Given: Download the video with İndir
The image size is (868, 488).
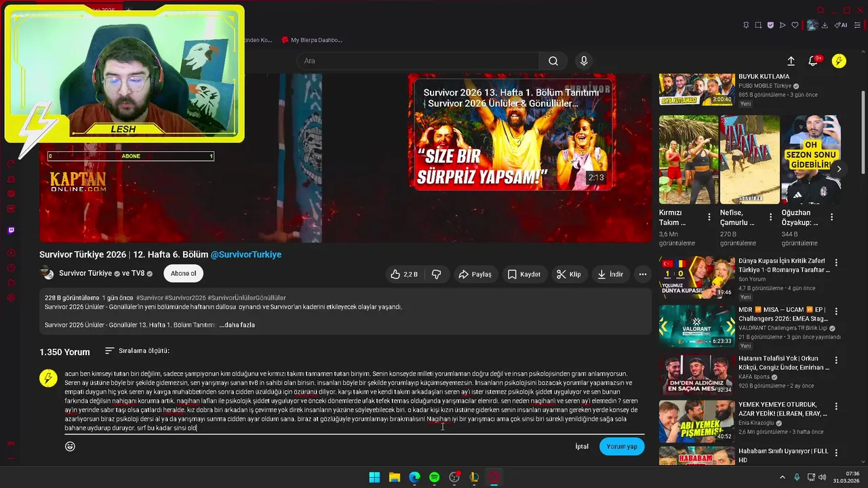Looking at the screenshot, I should (x=610, y=274).
